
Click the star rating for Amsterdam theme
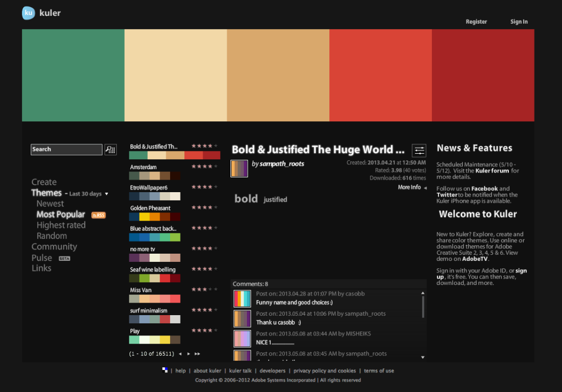204,166
